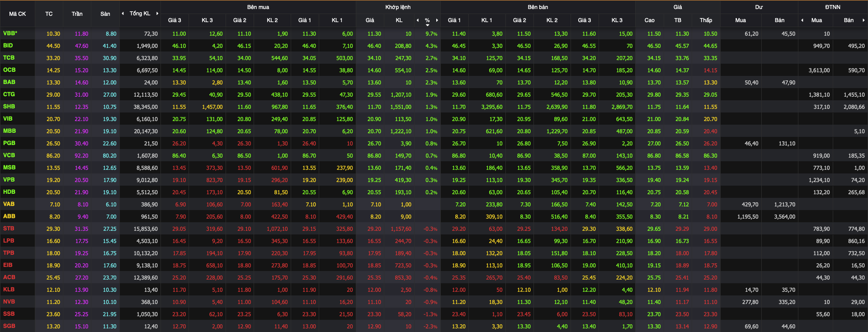Open stock symbol KLB
Image resolution: width=868 pixels, height=332 pixels.
[x=9, y=290]
